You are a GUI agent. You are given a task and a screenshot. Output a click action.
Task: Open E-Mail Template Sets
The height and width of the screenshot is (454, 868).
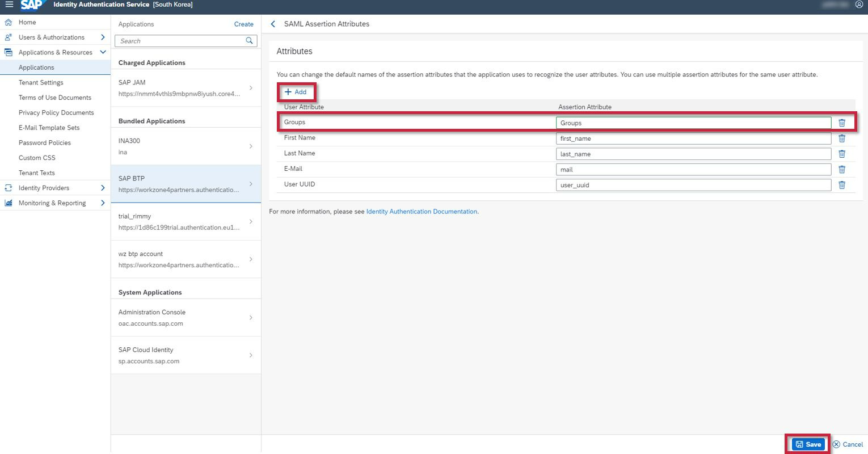49,128
